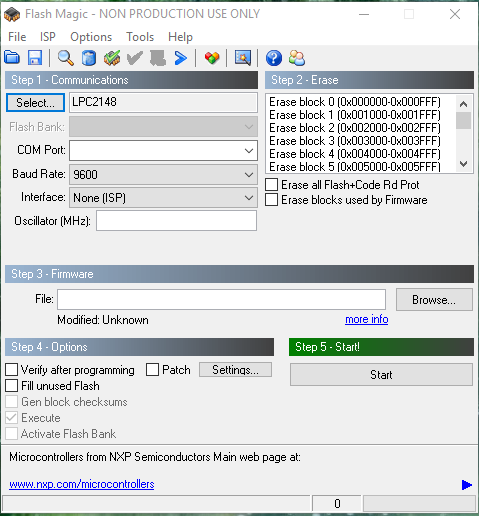Screen dimensions: 479x516
Task: Minimize the Flash Magic window
Action: 364,14
